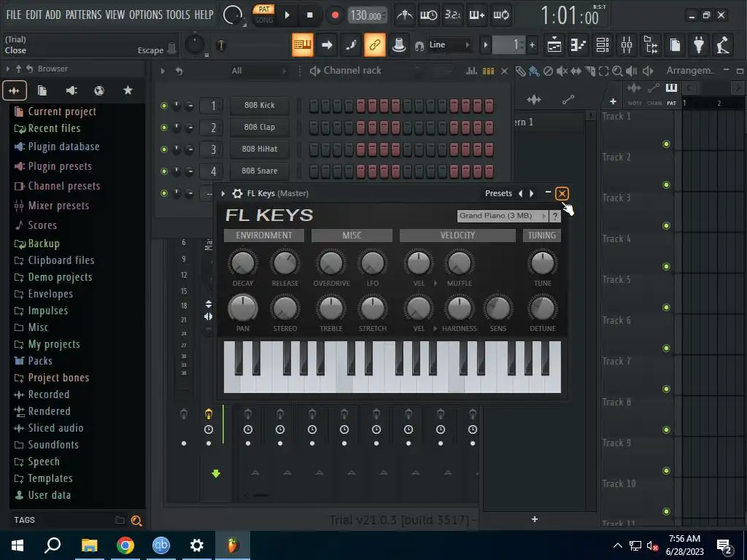The height and width of the screenshot is (560, 747).
Task: Expand the Channel rack menu arrow
Action: click(163, 71)
